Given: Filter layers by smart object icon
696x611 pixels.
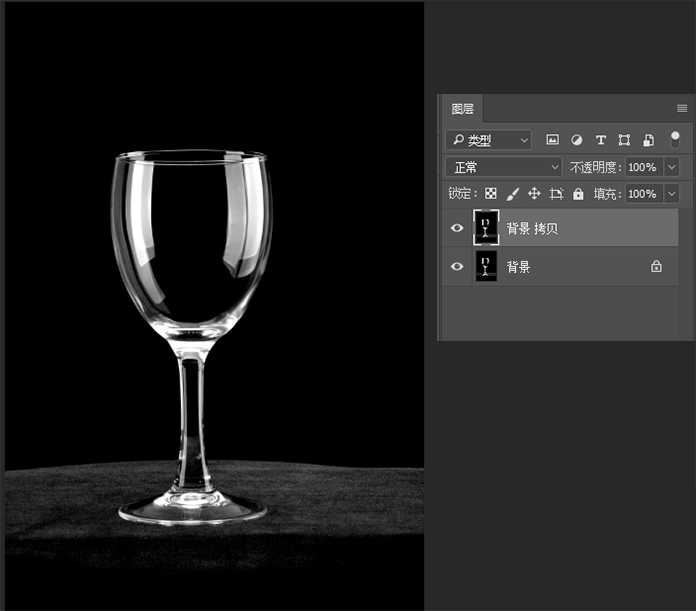Looking at the screenshot, I should point(648,140).
